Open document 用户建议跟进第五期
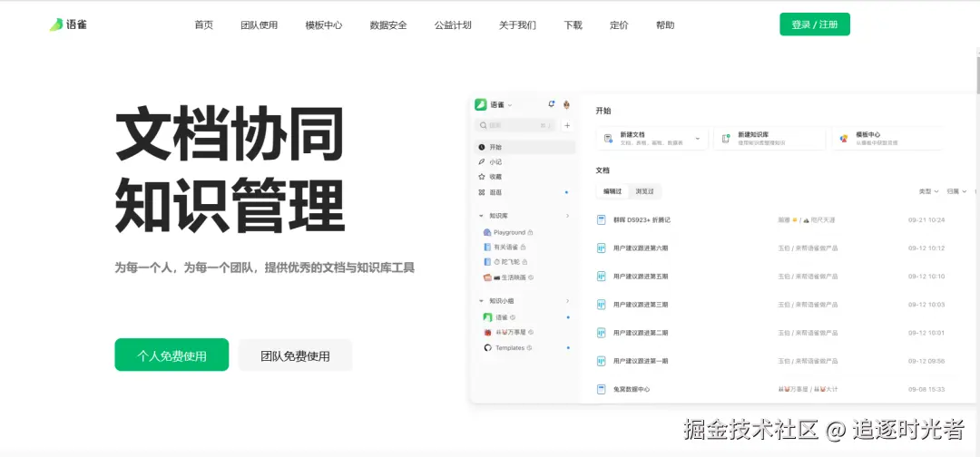 tap(641, 276)
